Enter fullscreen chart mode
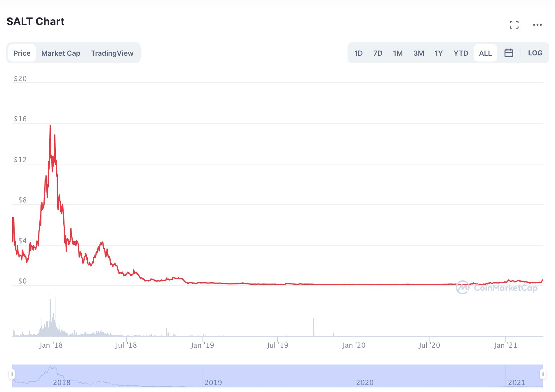The width and height of the screenshot is (555, 392). coord(514,25)
